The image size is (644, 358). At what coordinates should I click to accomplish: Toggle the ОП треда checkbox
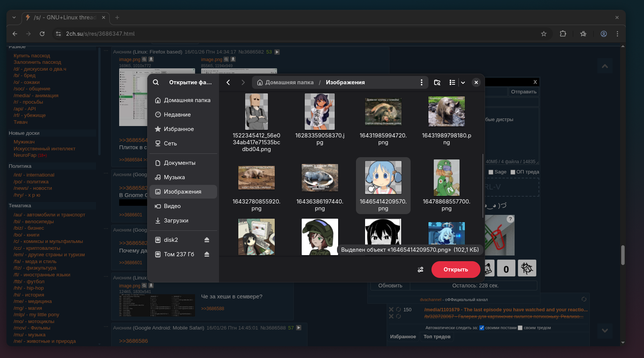[513, 172]
